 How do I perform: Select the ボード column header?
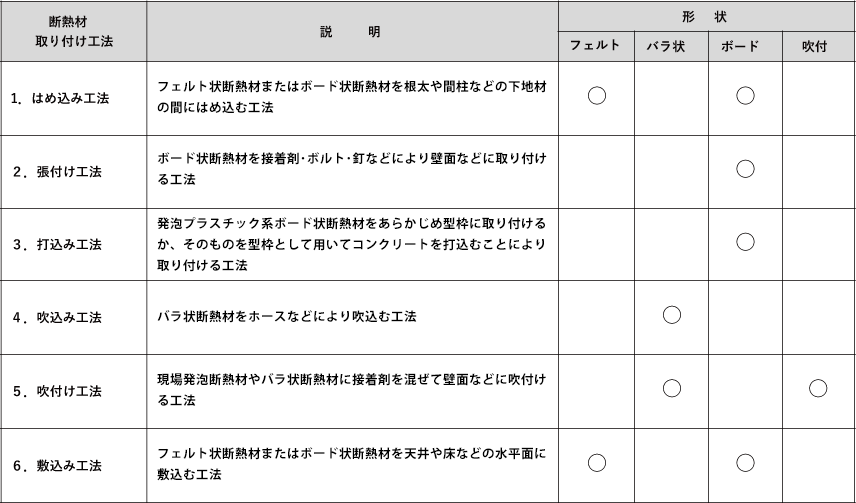[x=745, y=46]
